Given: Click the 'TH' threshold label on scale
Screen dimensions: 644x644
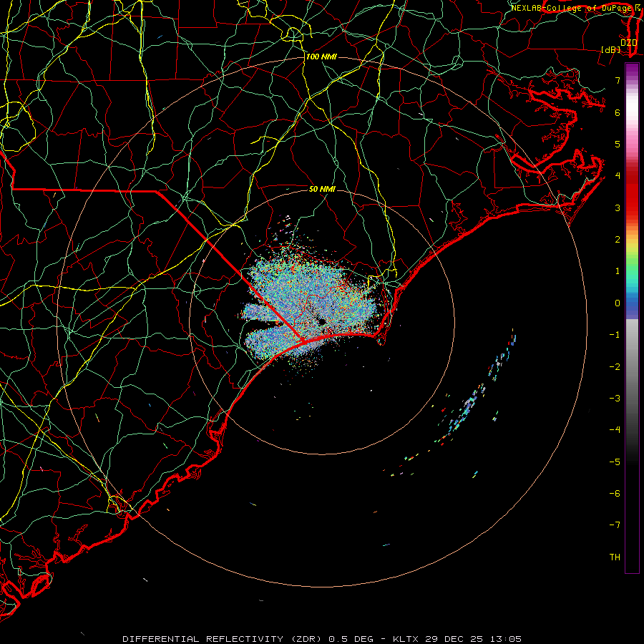Looking at the screenshot, I should [x=615, y=557].
